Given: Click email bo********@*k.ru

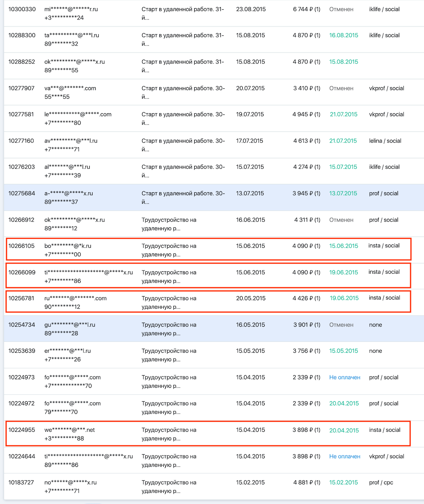Looking at the screenshot, I should pyautogui.click(x=68, y=246).
